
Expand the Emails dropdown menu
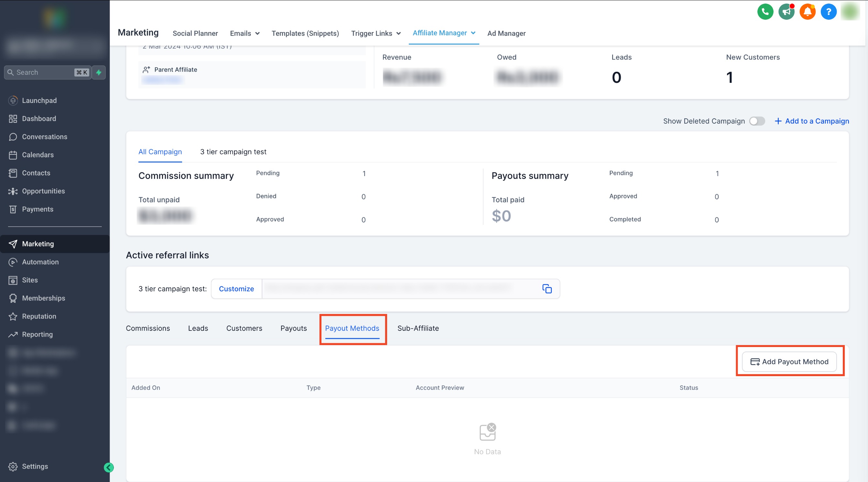tap(244, 33)
